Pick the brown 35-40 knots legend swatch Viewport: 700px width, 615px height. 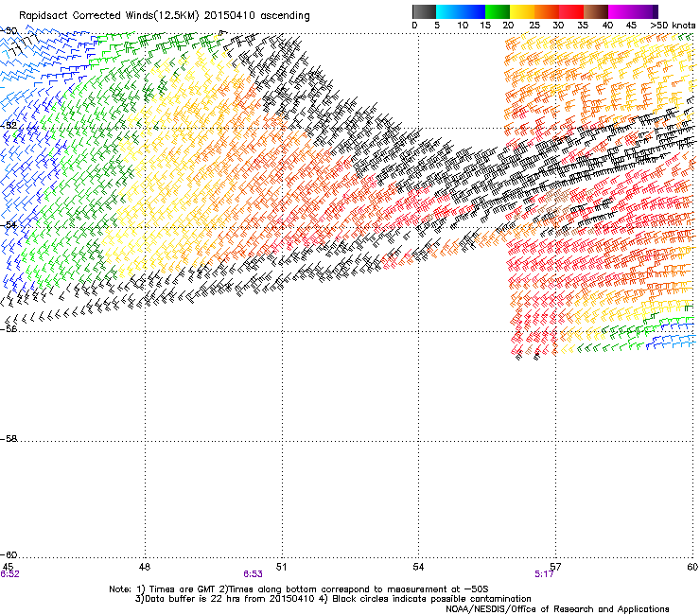[x=596, y=11]
